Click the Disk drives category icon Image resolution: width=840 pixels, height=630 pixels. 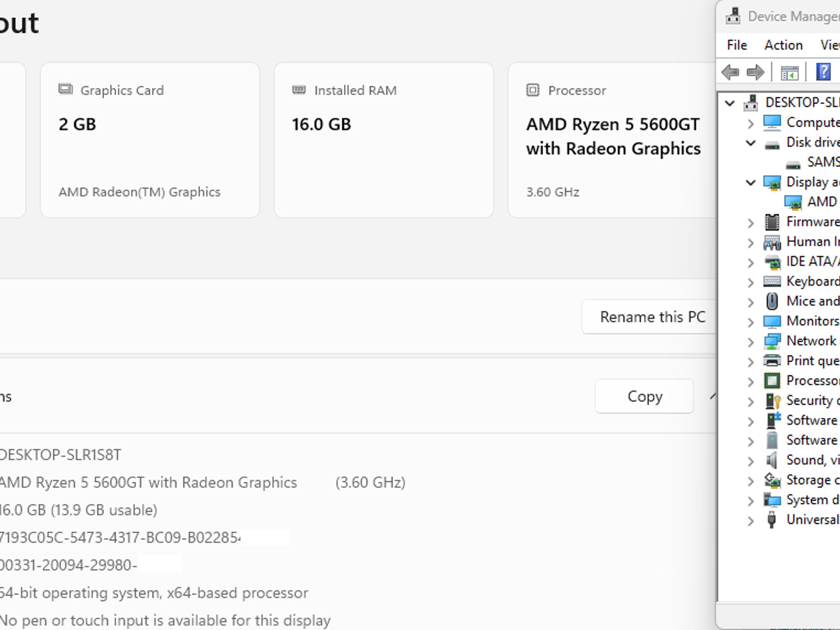pyautogui.click(x=772, y=145)
